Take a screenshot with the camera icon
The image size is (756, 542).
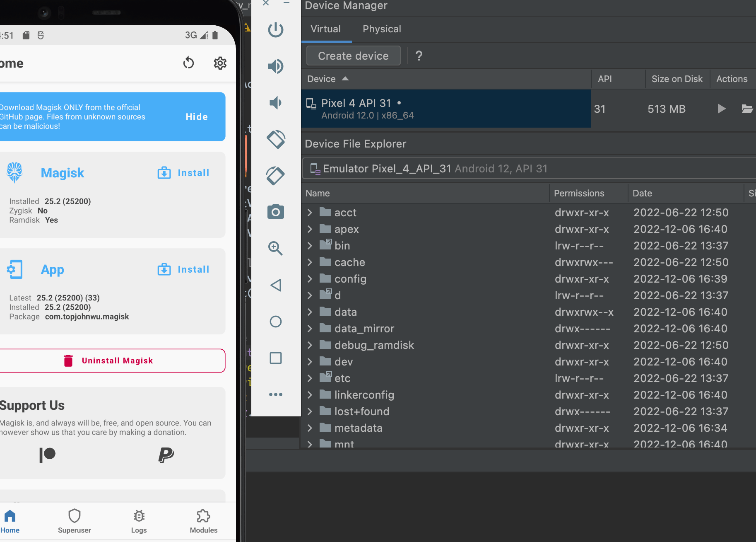276,211
